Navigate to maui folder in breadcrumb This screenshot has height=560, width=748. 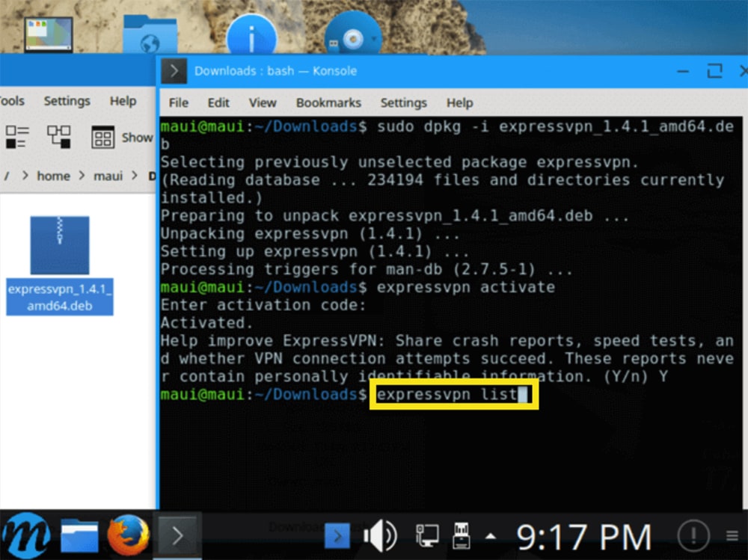tap(108, 176)
